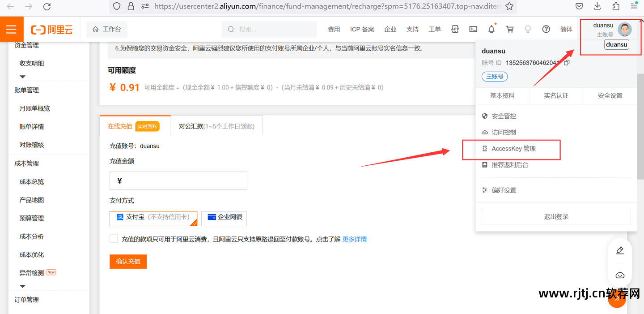
Task: Open 工单 in top navigation
Action: 435,29
